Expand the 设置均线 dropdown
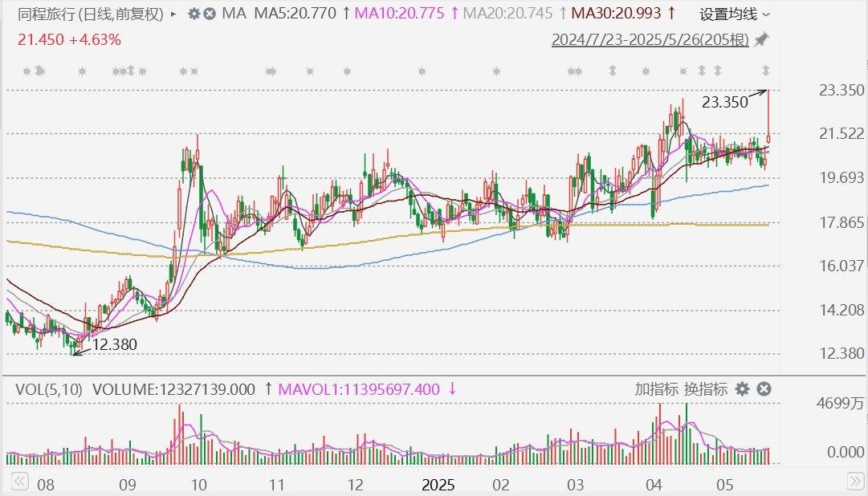 (x=734, y=14)
